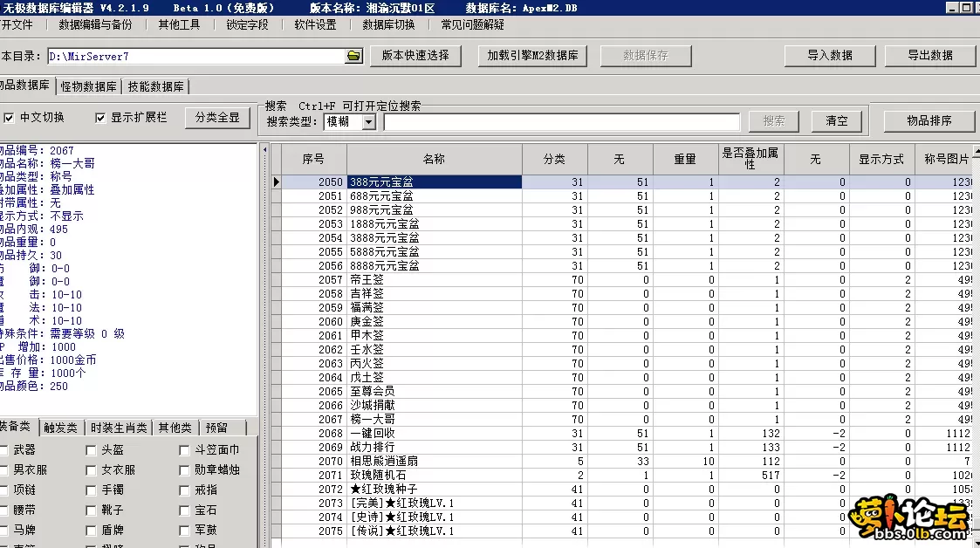
Task: Open the 软件设置 menu
Action: coord(312,25)
